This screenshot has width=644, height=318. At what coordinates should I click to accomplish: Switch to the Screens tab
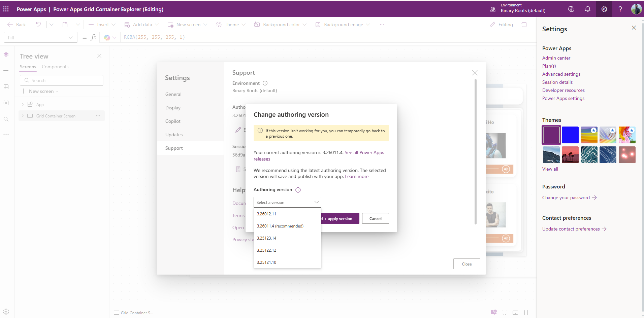point(28,67)
